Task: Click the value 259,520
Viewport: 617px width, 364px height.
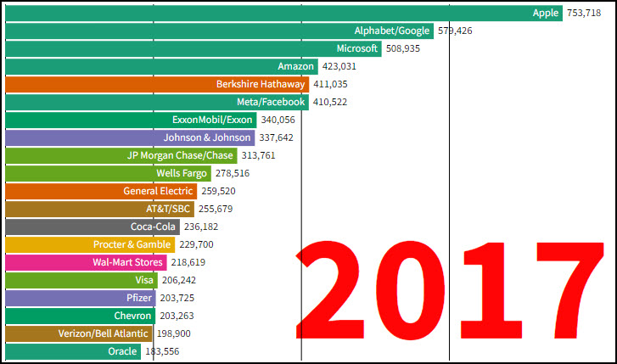Action: point(218,191)
